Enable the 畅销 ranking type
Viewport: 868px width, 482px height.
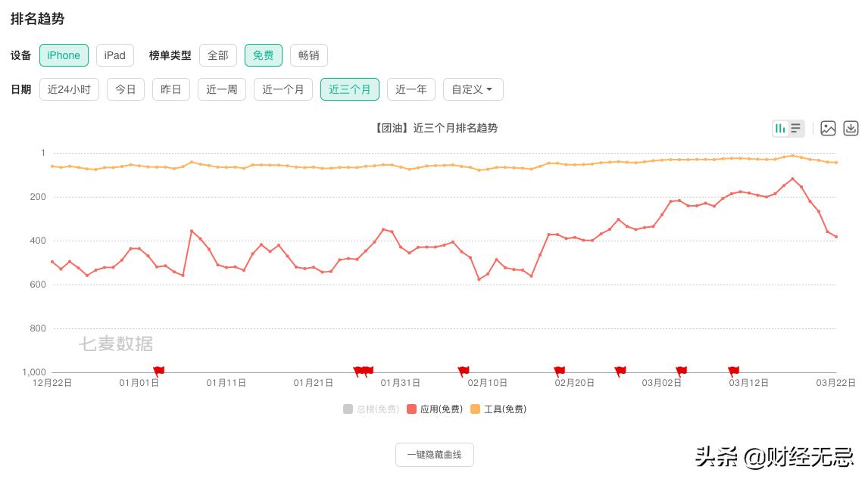click(x=308, y=55)
